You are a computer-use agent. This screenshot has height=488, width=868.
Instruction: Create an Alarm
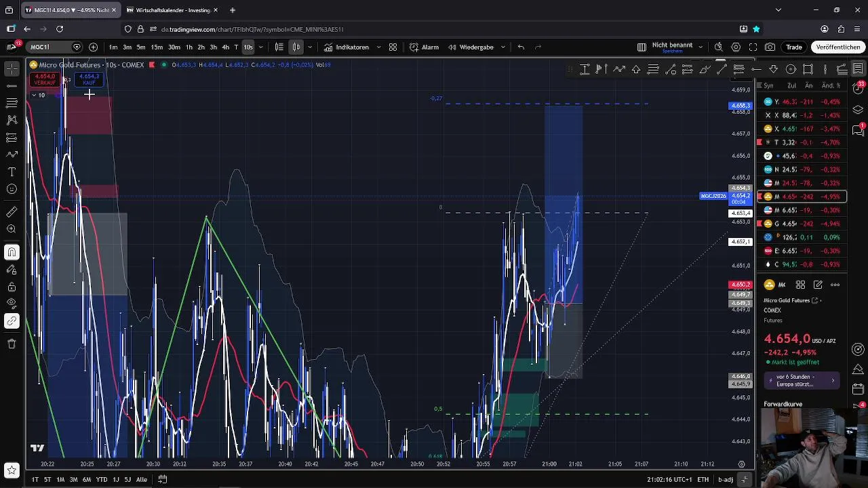pos(425,47)
